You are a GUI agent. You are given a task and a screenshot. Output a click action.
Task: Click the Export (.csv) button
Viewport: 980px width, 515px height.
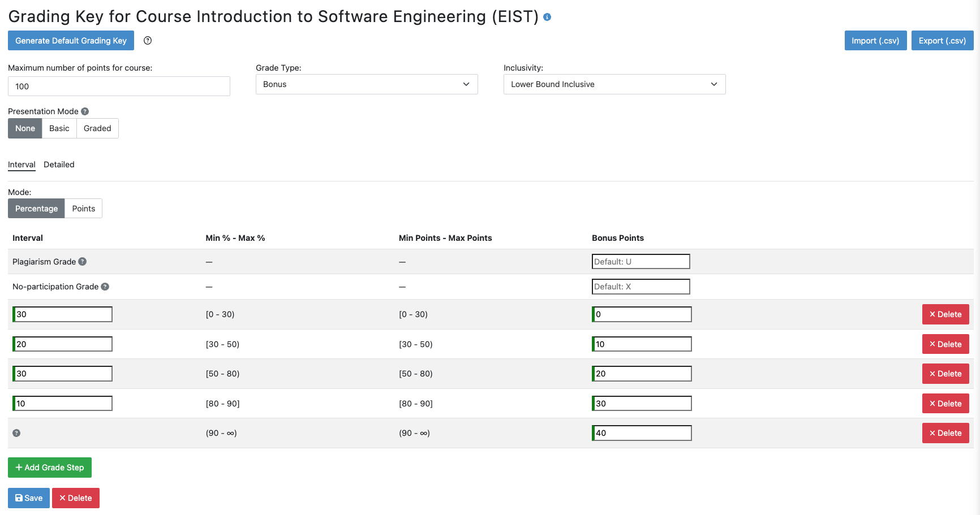click(x=942, y=41)
